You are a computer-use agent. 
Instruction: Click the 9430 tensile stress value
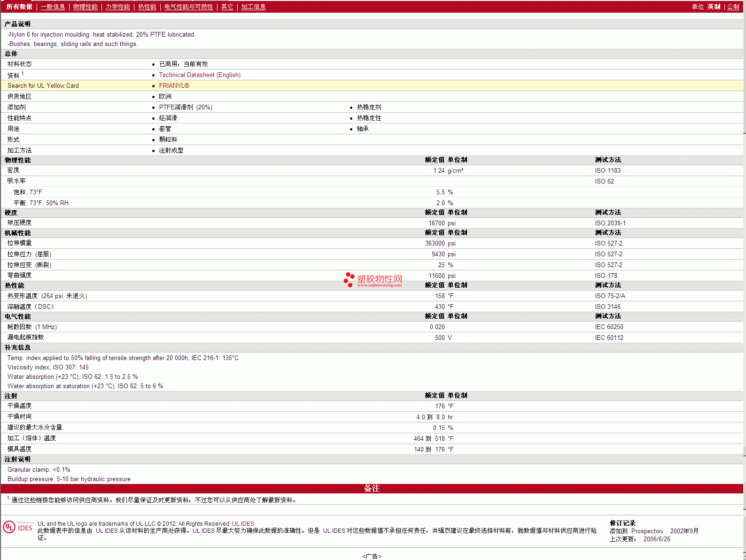point(438,254)
